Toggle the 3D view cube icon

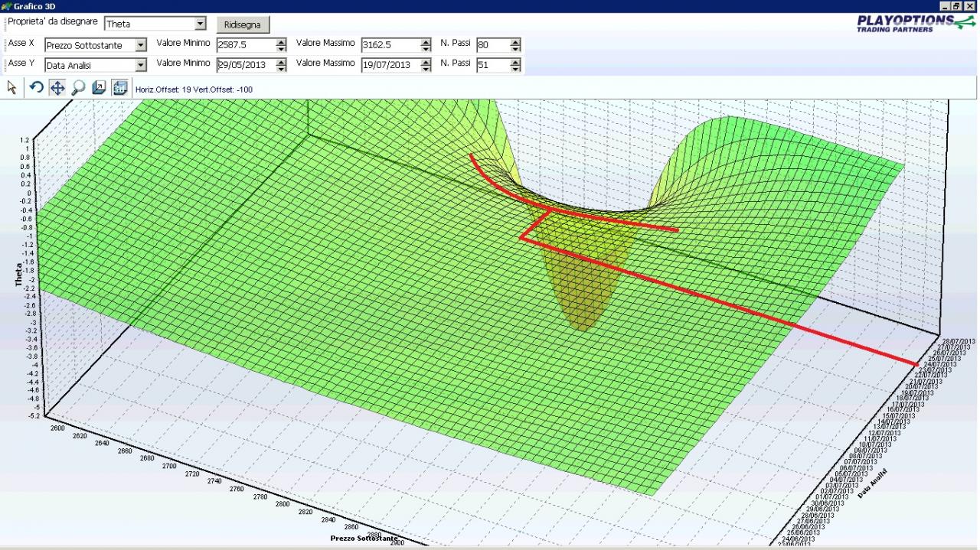[119, 88]
